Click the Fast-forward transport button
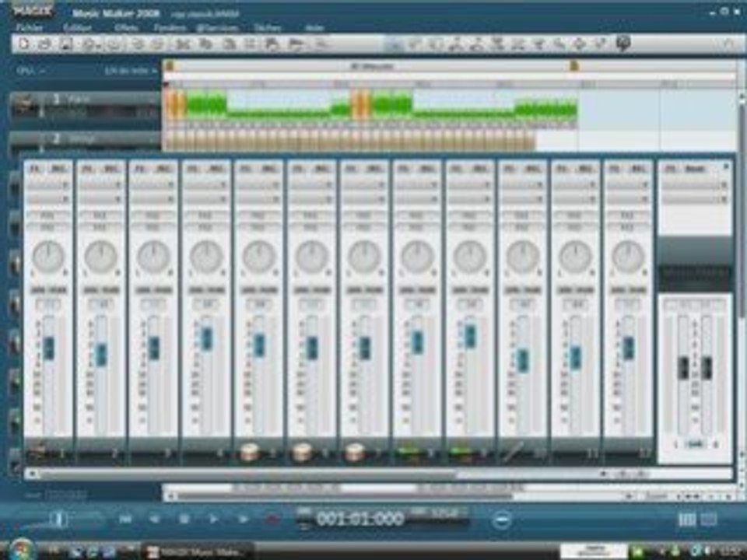Image resolution: width=747 pixels, height=560 pixels. [244, 519]
